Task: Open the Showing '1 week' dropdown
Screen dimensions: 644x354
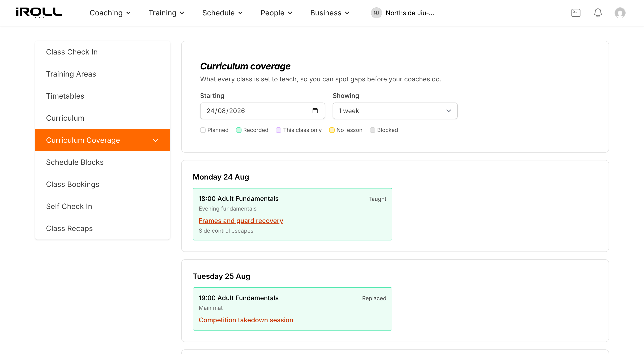Action: click(x=395, y=111)
